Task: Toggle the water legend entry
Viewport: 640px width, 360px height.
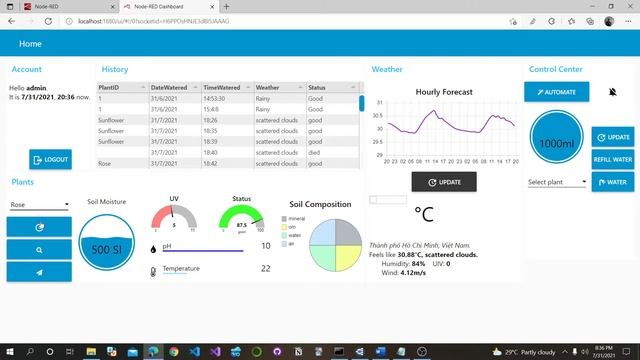Action: click(291, 236)
